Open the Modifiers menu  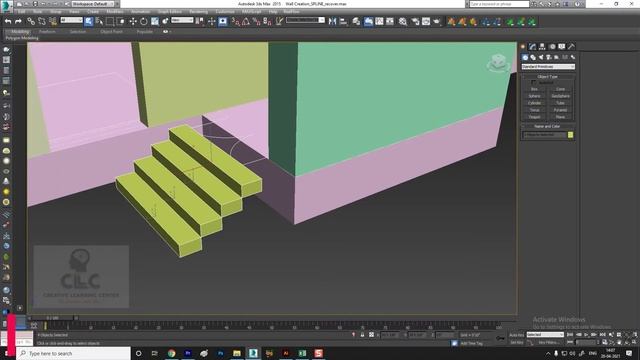point(115,12)
